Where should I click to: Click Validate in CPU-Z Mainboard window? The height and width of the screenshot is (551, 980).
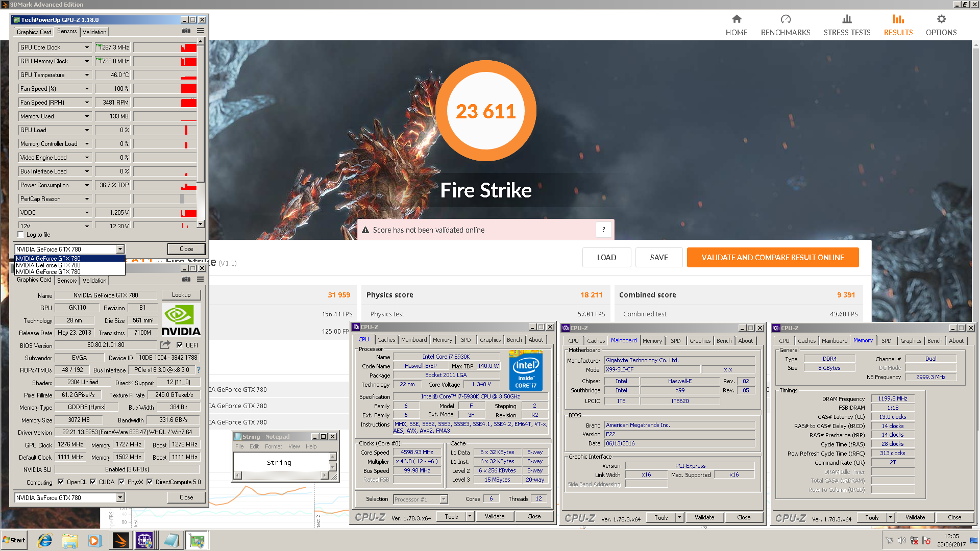click(x=704, y=517)
